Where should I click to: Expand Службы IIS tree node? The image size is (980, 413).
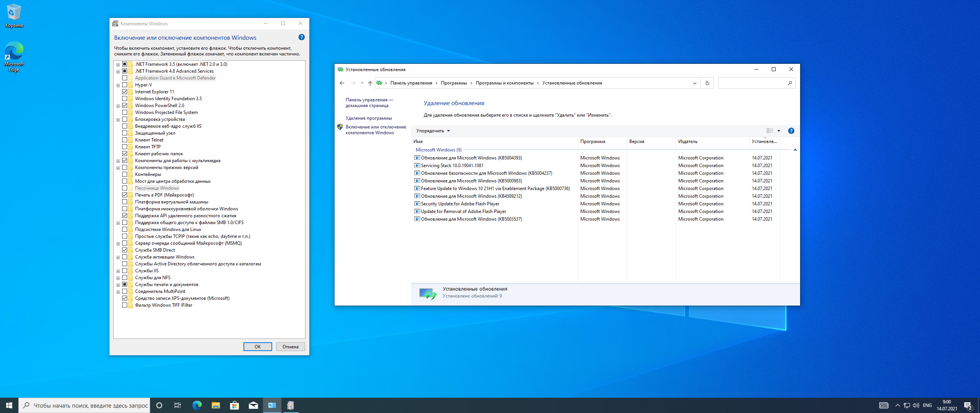click(x=118, y=271)
